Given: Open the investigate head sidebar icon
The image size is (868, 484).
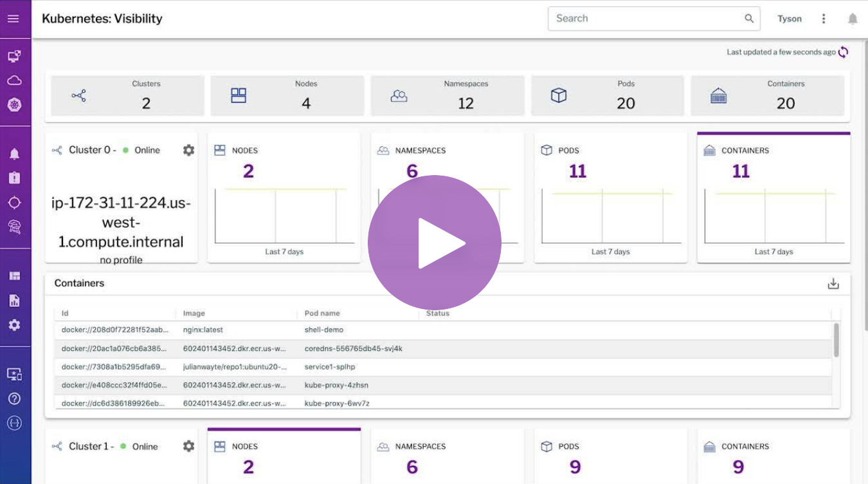Looking at the screenshot, I should (14, 227).
